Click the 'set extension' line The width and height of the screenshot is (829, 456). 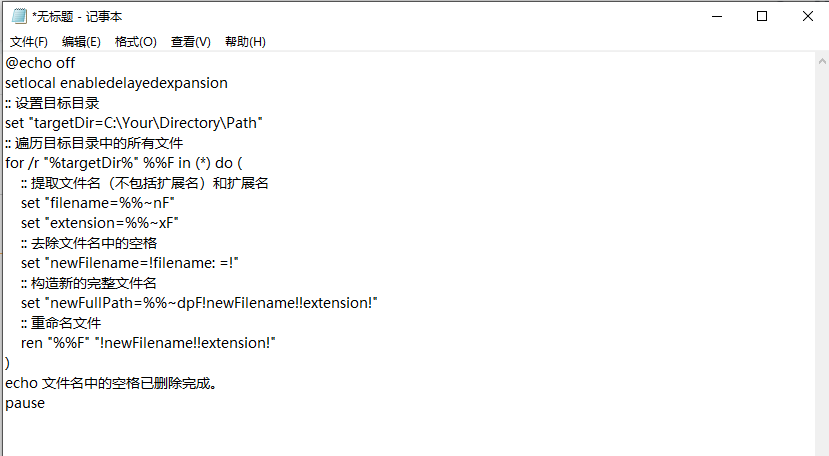tap(100, 223)
